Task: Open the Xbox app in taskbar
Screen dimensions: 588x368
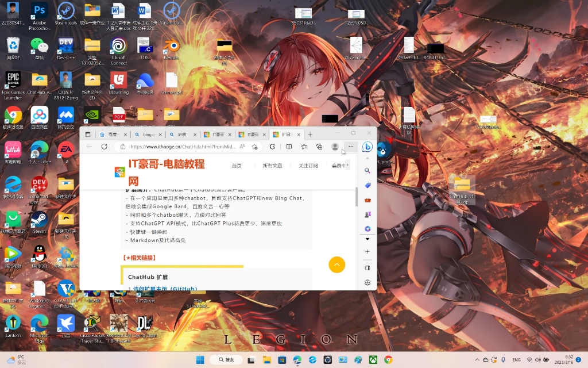Action: tap(373, 360)
